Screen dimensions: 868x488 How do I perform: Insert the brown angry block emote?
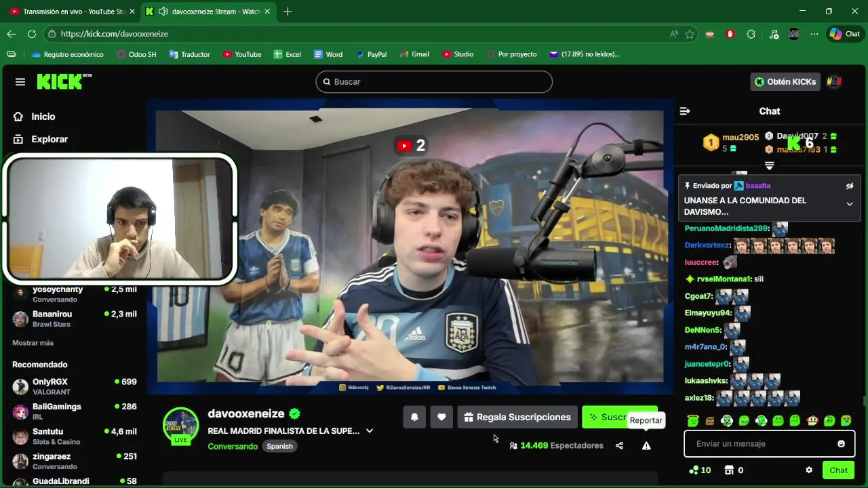[x=710, y=421]
